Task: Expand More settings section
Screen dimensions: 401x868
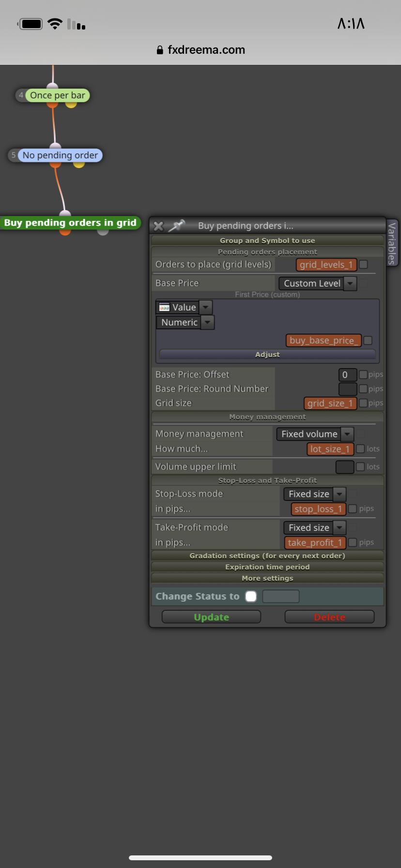Action: tap(267, 578)
